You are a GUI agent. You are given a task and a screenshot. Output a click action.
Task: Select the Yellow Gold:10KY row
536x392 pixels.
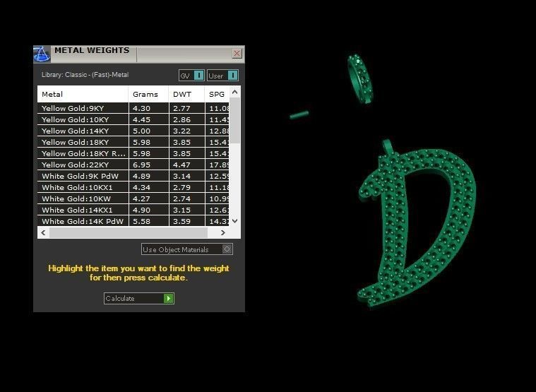(133, 119)
